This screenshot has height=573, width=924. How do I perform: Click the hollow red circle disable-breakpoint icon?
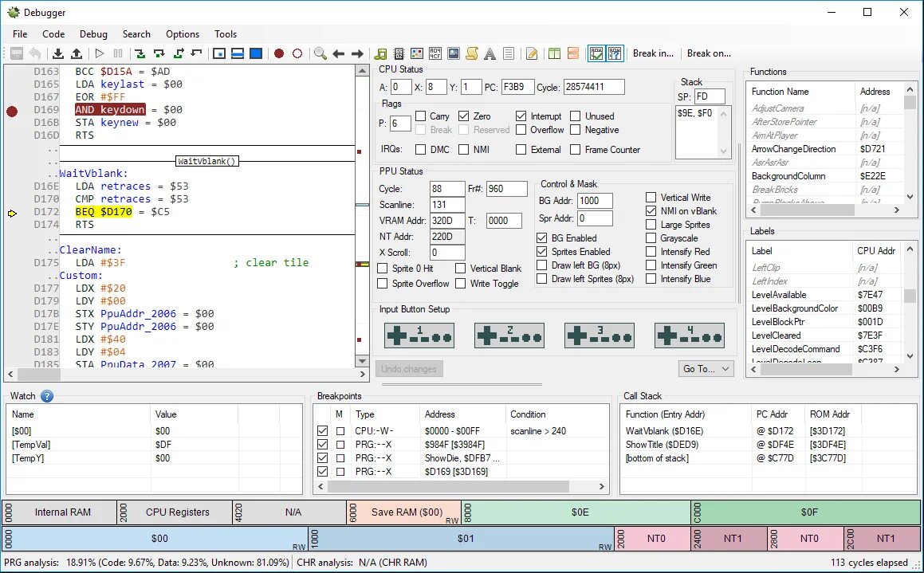(x=297, y=53)
